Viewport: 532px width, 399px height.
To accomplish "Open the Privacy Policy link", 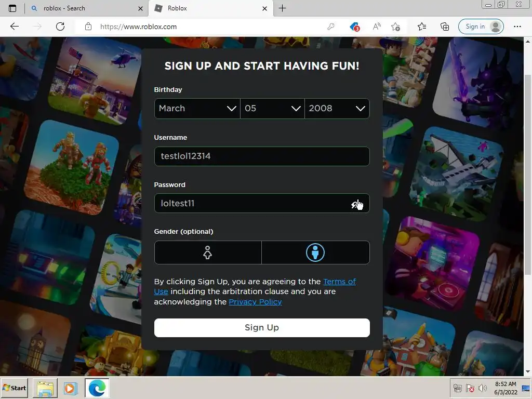I will pos(255,302).
